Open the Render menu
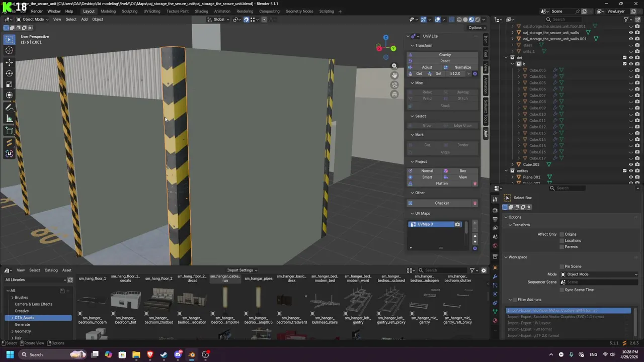This screenshot has height=362, width=644. (x=37, y=11)
